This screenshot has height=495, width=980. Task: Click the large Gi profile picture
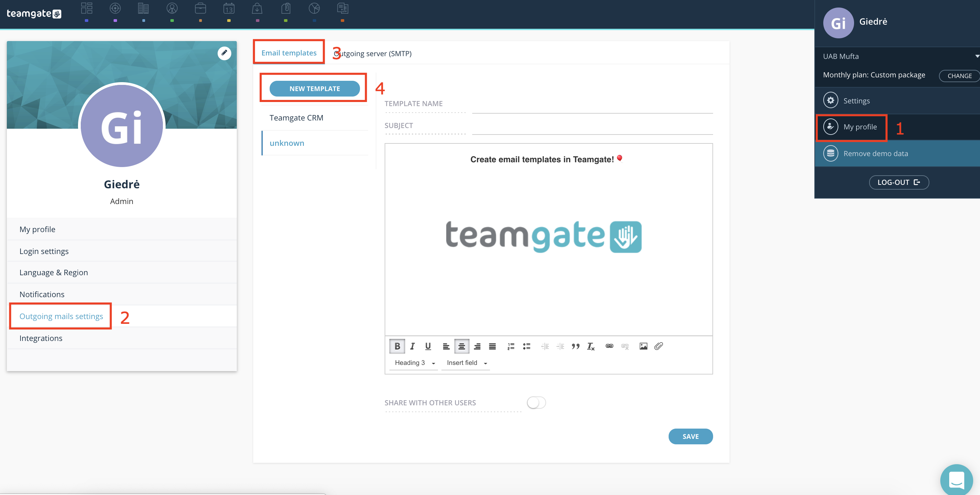[x=122, y=126]
